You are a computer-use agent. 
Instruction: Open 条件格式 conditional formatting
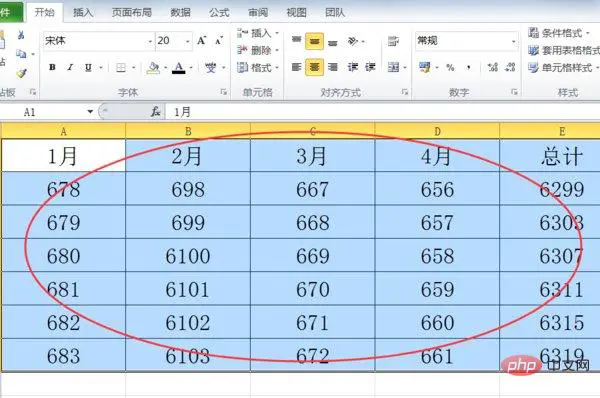[x=559, y=33]
